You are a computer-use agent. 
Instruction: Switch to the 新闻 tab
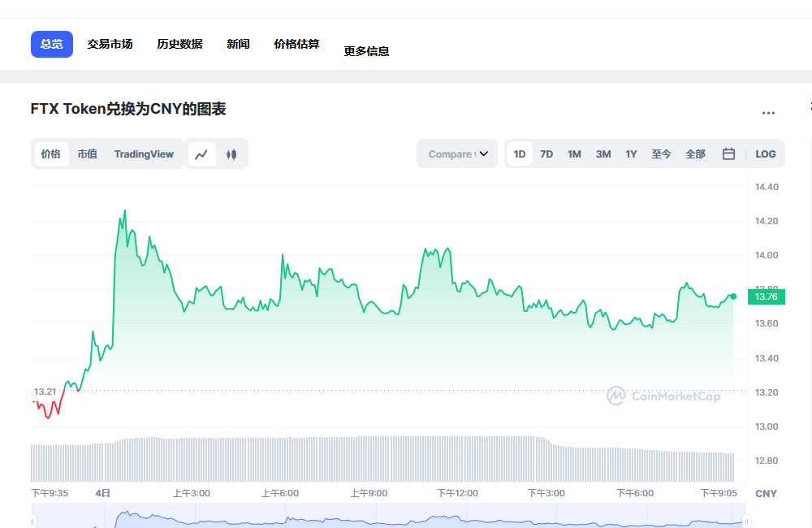[x=238, y=44]
